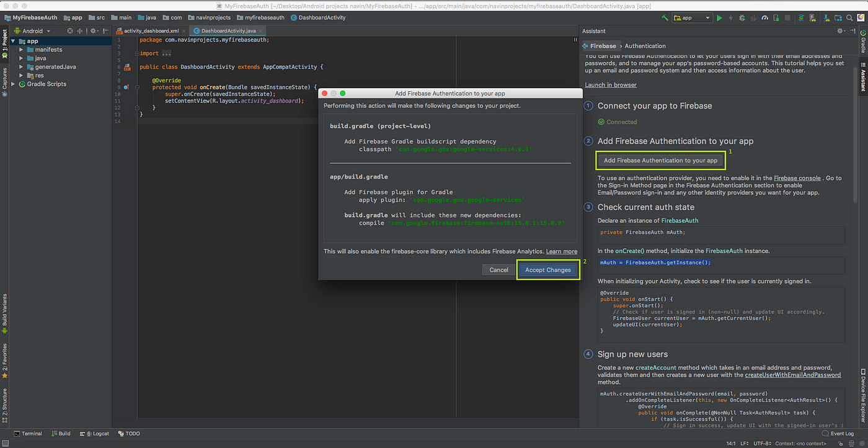Click the Search Everywhere magnifier icon
Viewport: 868px width, 448px height.
(849, 18)
